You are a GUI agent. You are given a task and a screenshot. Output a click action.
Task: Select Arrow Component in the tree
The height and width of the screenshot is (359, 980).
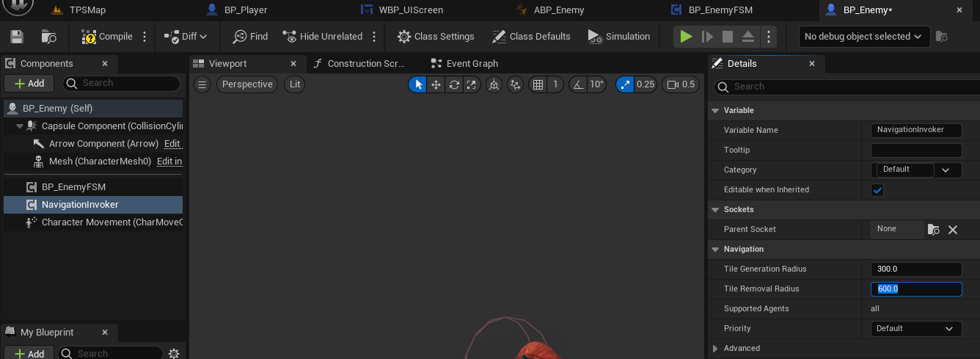(x=103, y=144)
